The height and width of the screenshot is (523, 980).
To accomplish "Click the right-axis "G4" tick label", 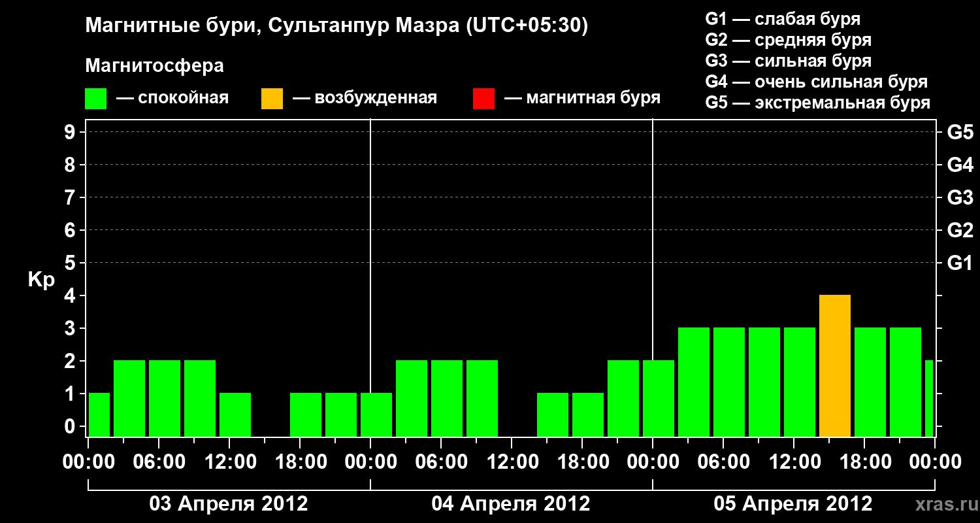I will 960,165.
